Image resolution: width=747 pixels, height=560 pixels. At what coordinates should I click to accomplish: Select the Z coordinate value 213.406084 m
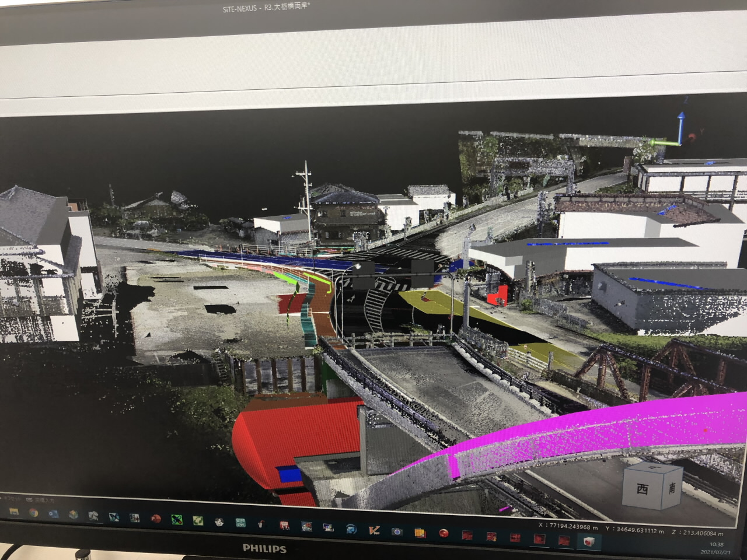703,533
